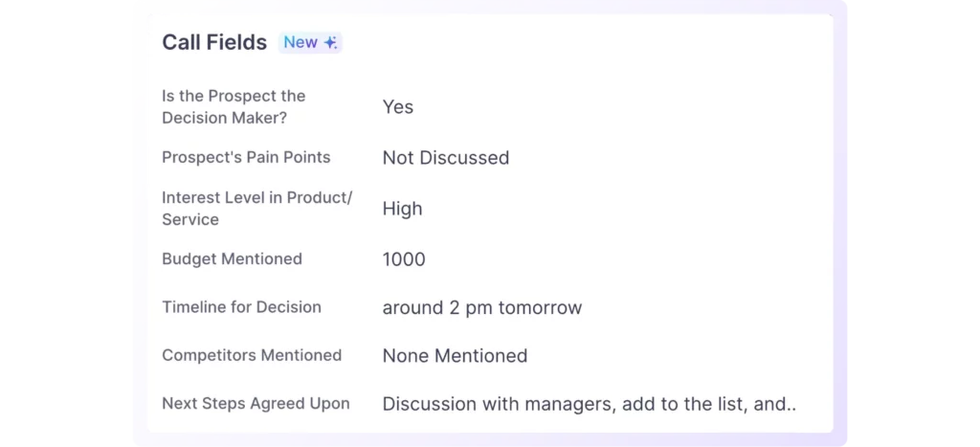Screen dimensions: 980x447
Task: Open the 'Not Discussed' pain points value
Action: [x=446, y=158]
